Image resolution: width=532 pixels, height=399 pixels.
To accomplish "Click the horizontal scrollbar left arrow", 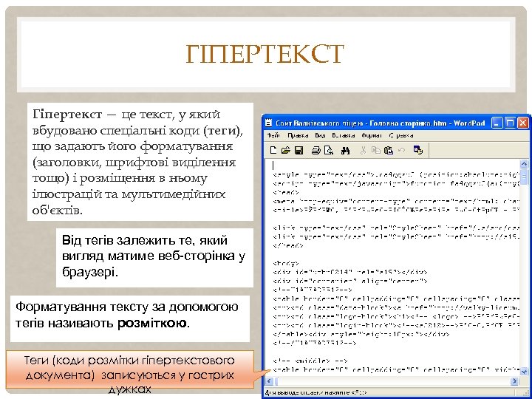I will [x=270, y=381].
